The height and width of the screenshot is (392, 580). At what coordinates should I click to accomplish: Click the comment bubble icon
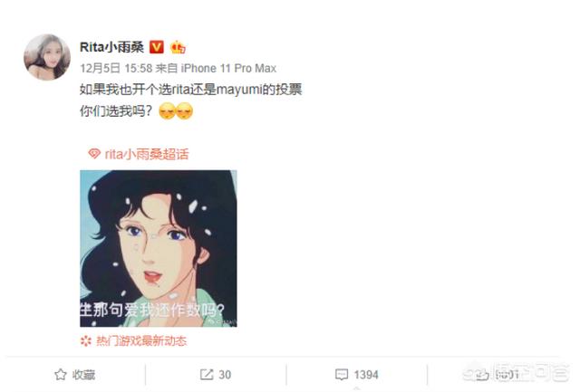click(342, 375)
